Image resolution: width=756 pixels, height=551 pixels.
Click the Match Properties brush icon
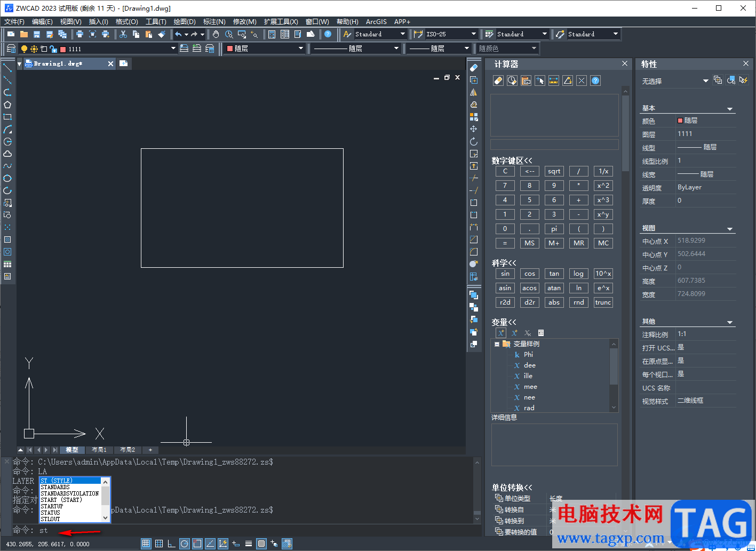click(x=162, y=34)
